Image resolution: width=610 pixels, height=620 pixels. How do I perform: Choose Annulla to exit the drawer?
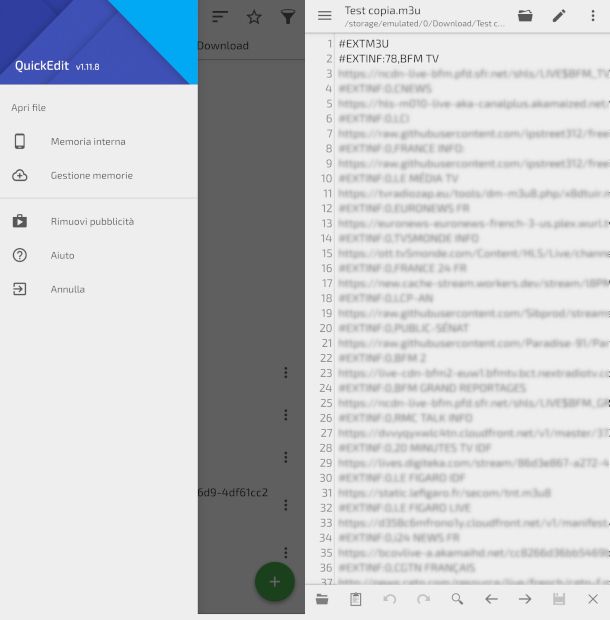[99, 289]
